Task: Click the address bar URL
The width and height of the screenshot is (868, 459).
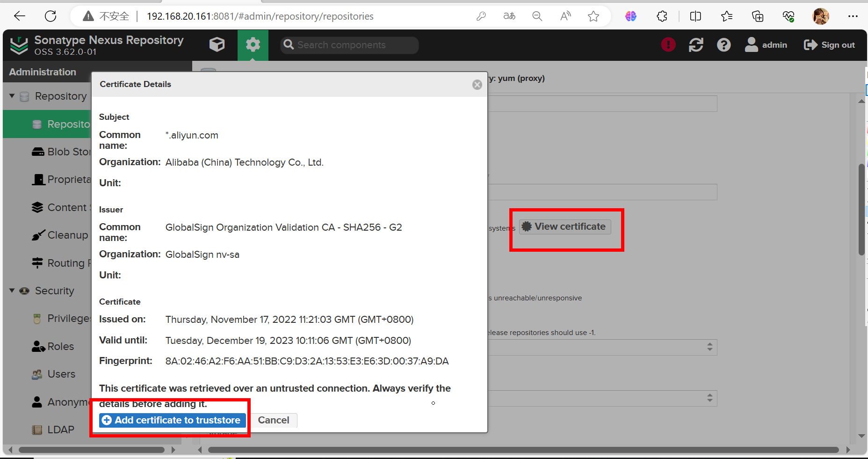Action: (x=260, y=16)
